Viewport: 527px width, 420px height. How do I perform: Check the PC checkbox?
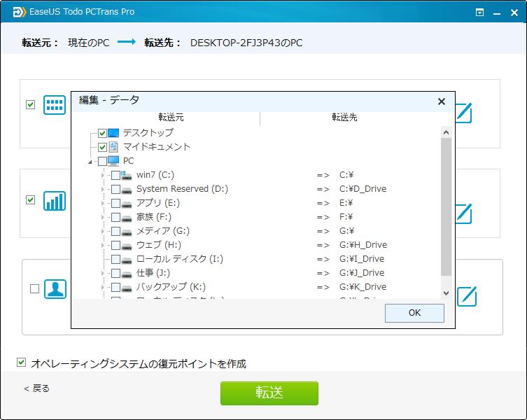102,161
